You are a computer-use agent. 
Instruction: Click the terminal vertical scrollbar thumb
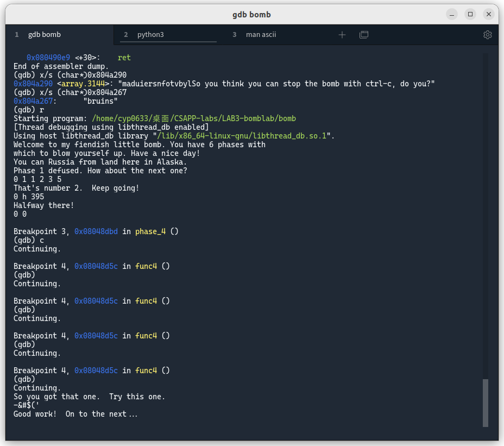point(486,403)
